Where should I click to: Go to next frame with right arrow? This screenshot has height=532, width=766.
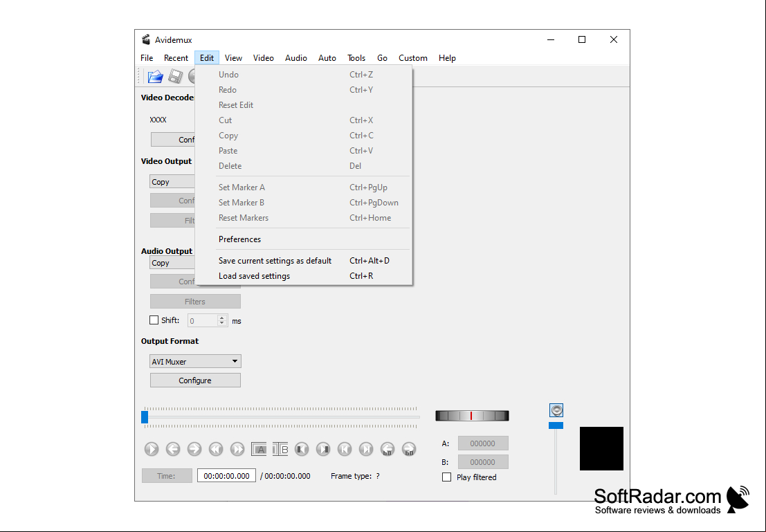click(x=194, y=449)
